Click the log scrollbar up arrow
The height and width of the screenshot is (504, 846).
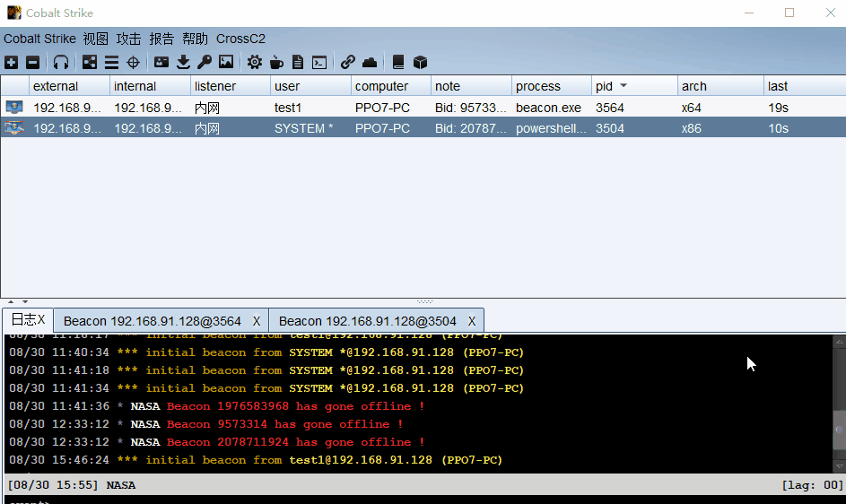pos(839,341)
